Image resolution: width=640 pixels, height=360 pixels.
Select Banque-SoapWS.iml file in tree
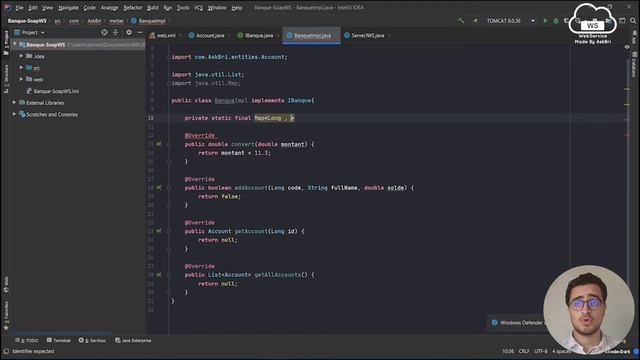[56, 91]
